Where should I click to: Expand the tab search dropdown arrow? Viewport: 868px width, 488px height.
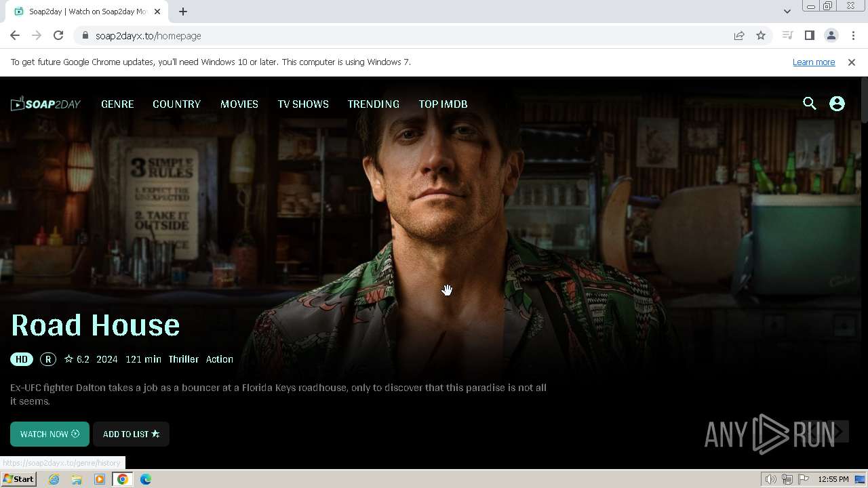[787, 11]
